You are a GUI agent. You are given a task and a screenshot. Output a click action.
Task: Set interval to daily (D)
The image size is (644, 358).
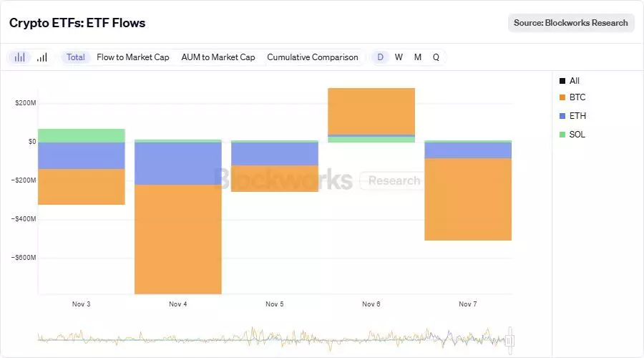[x=381, y=57]
